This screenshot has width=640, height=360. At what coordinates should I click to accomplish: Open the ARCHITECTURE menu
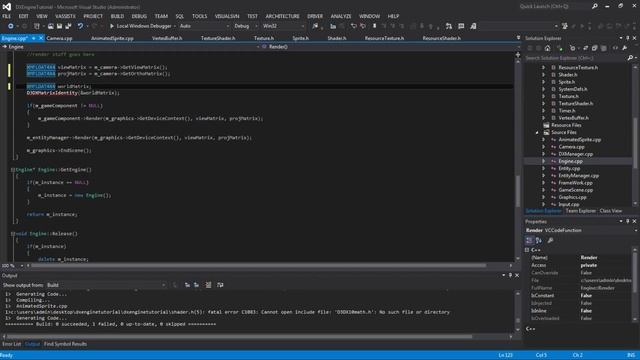282,16
